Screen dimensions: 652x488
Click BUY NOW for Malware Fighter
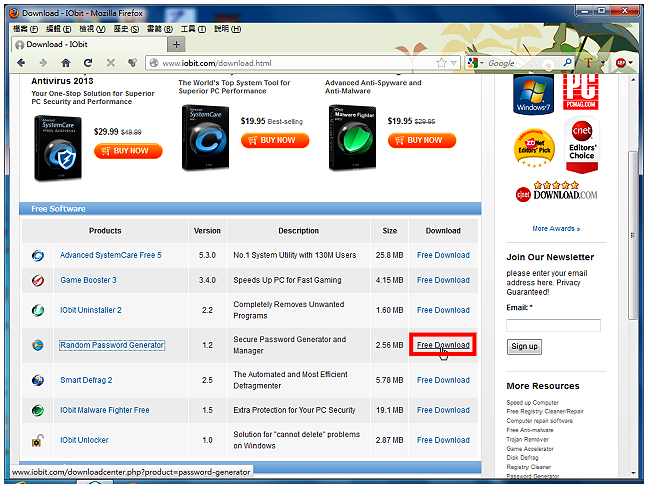(422, 140)
